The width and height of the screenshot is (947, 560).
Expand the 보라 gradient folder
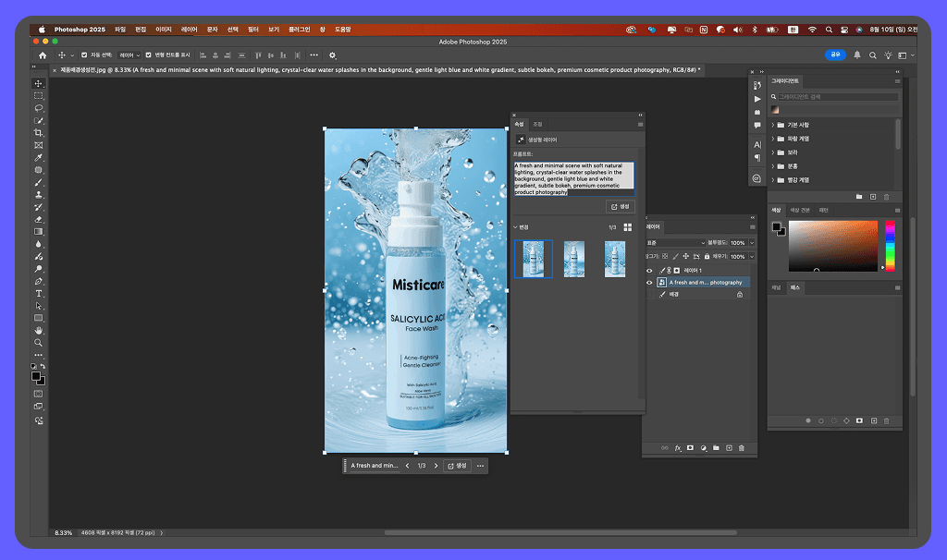point(773,152)
